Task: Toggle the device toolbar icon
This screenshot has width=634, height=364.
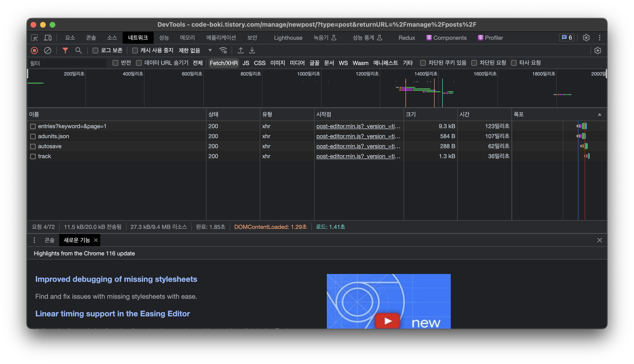Action: coord(47,38)
